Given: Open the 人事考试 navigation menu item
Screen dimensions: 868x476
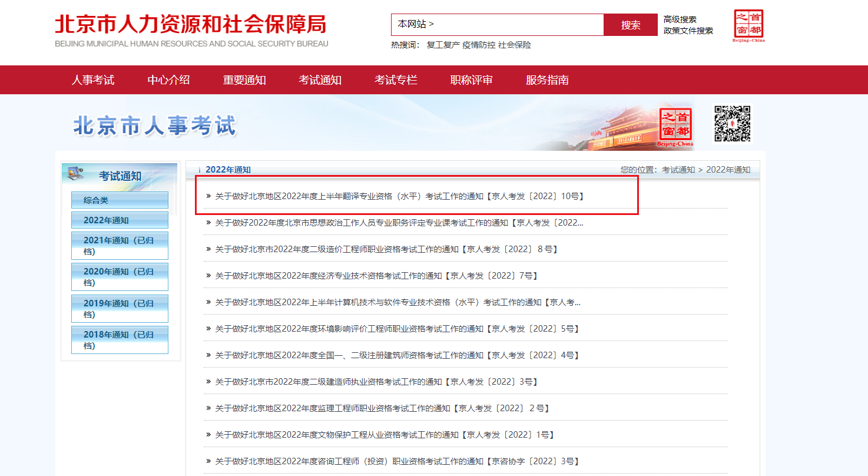Looking at the screenshot, I should [x=93, y=80].
